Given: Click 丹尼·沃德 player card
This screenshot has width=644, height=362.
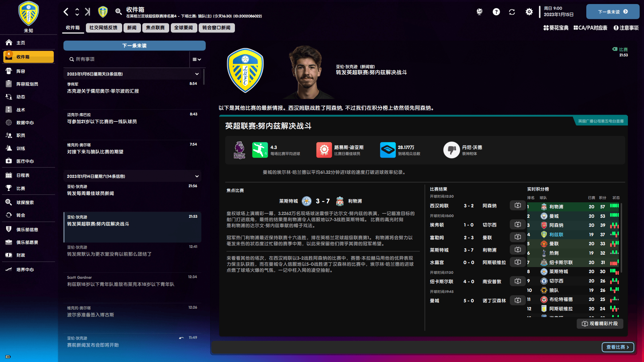Looking at the screenshot, I should [463, 150].
